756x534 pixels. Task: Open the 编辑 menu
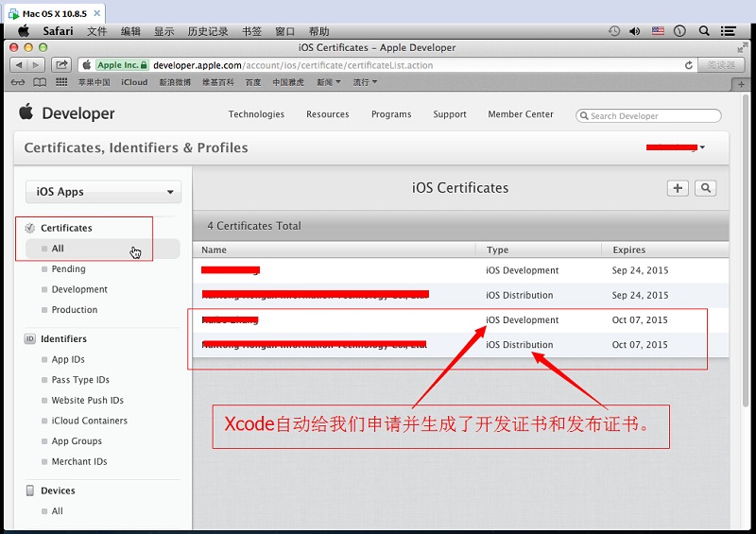click(x=130, y=31)
